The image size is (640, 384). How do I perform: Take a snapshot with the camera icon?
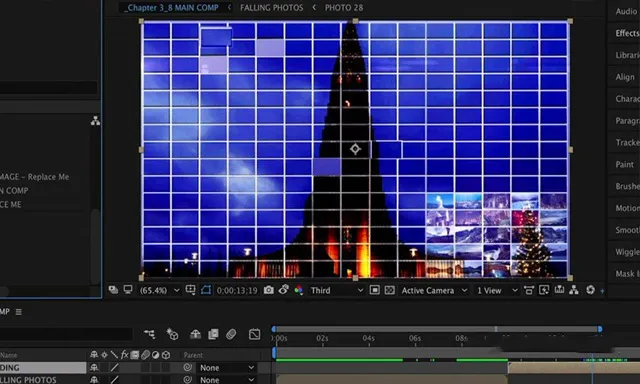coord(269,290)
